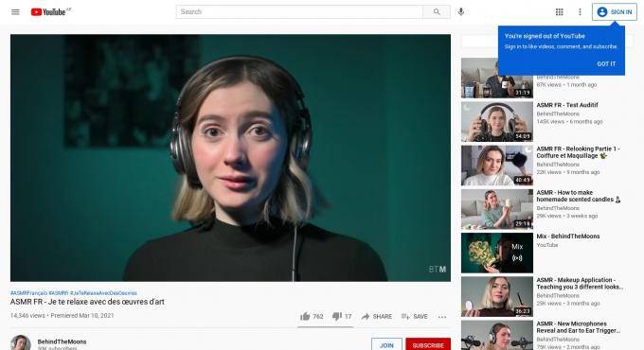
Task: Click the 14,346 views text
Action: pyautogui.click(x=27, y=316)
